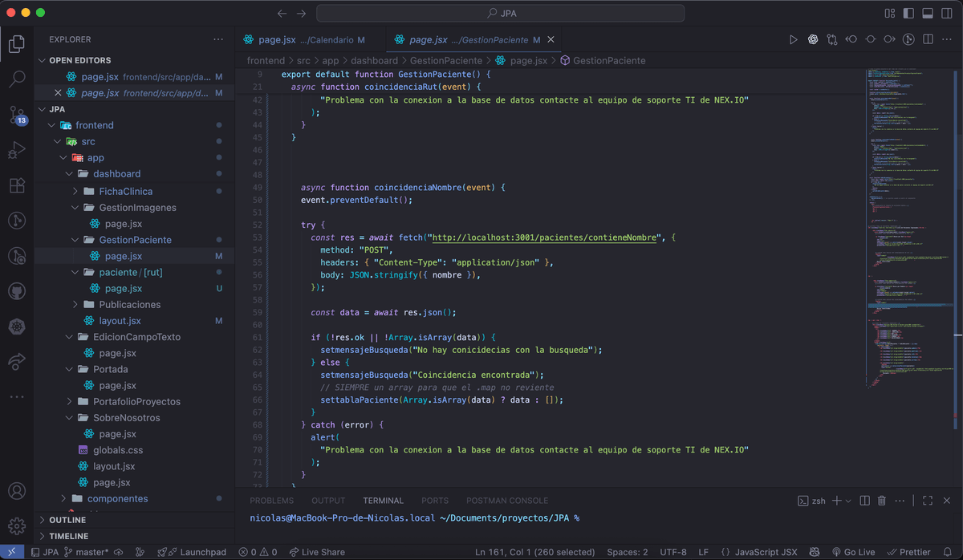Image resolution: width=963 pixels, height=560 pixels.
Task: Toggle Go Live server from status bar
Action: 854,552
